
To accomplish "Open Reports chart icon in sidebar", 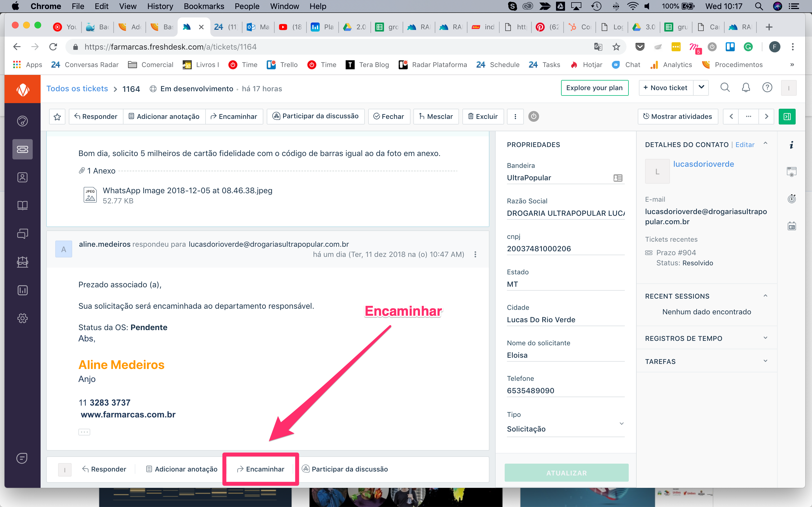I will (23, 290).
